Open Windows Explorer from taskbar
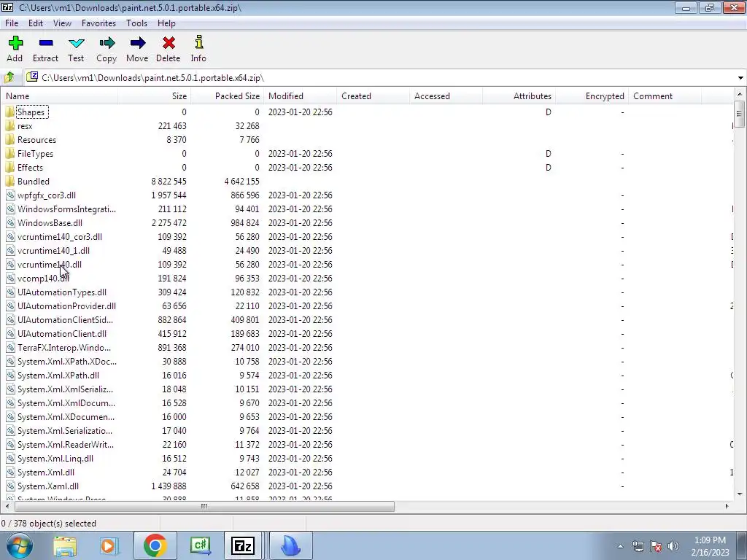The height and width of the screenshot is (560, 747). coord(65,545)
